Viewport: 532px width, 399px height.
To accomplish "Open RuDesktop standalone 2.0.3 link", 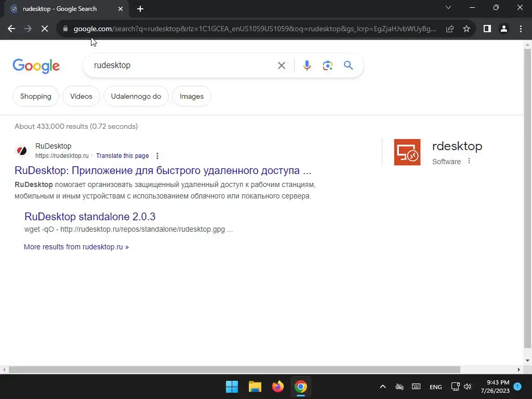I will 90,217.
